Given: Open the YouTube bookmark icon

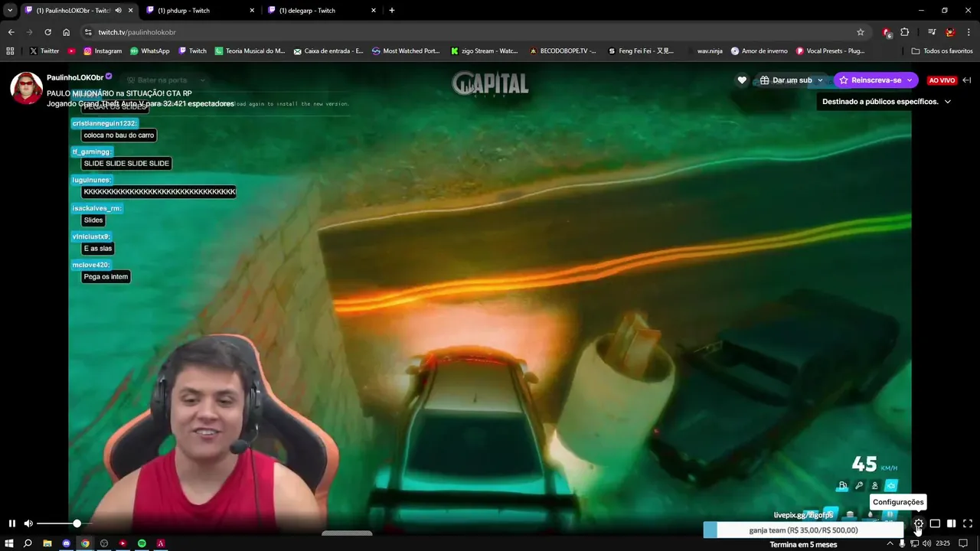Looking at the screenshot, I should point(72,51).
